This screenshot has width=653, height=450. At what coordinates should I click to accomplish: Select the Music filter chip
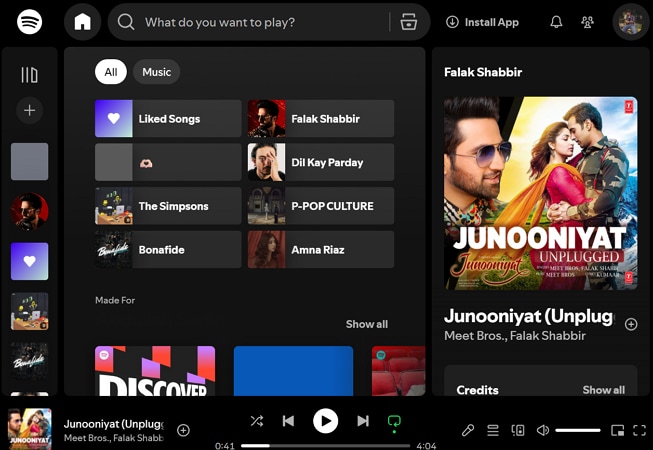pos(157,72)
